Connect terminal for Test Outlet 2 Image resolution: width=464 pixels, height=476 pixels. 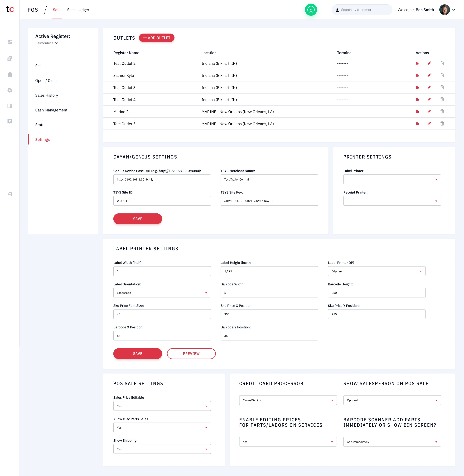click(x=417, y=63)
